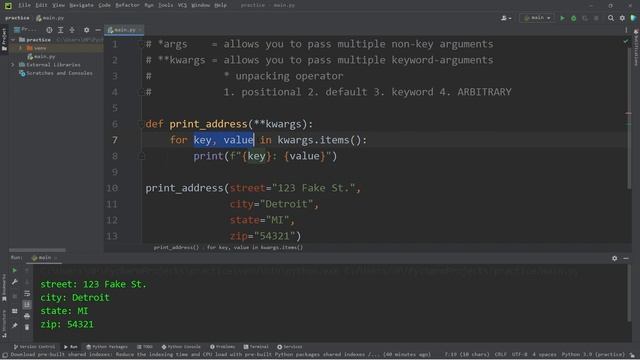Select main.py in the project tree
This screenshot has width=640, height=360.
coord(41,57)
